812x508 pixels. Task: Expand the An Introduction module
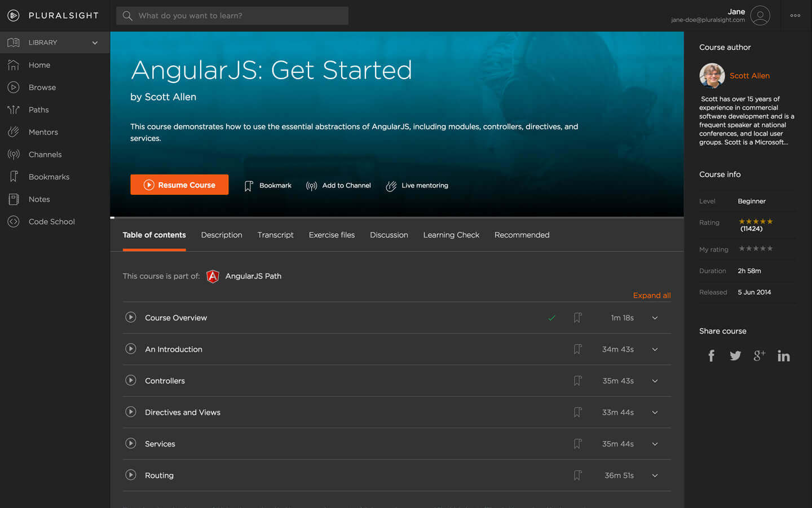click(x=655, y=349)
